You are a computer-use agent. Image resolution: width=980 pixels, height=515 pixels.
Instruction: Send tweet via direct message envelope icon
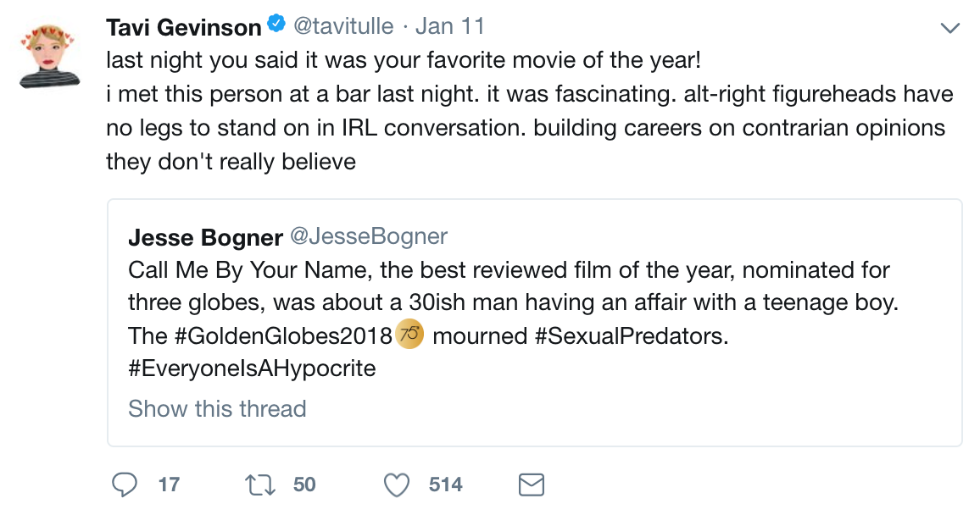tap(531, 485)
